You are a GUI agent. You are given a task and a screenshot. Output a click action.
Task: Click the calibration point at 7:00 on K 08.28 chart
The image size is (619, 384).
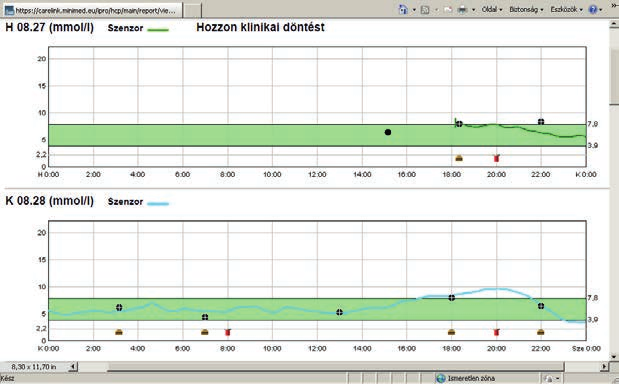pyautogui.click(x=205, y=317)
